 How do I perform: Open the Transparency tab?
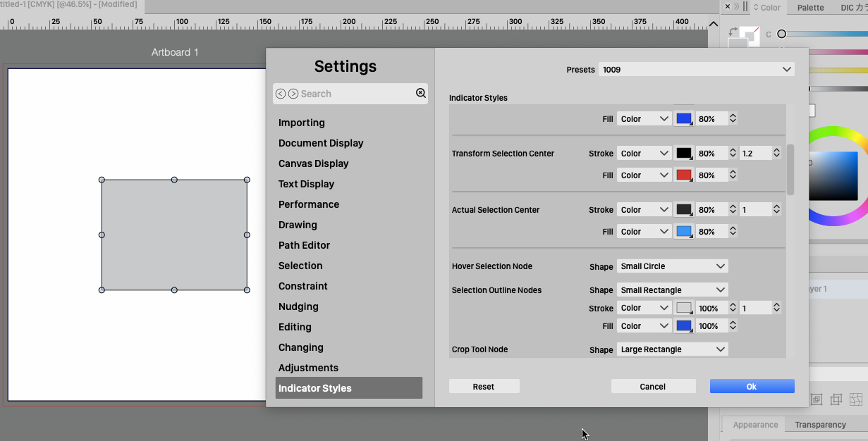click(x=820, y=425)
